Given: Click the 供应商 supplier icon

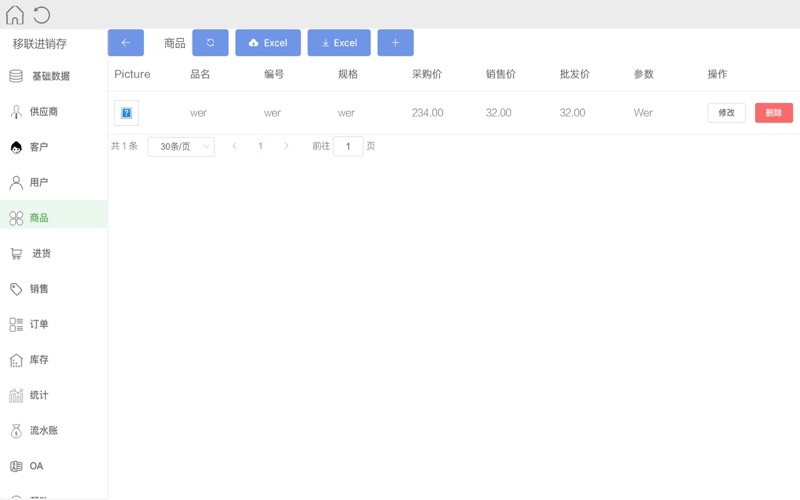Looking at the screenshot, I should pos(16,112).
